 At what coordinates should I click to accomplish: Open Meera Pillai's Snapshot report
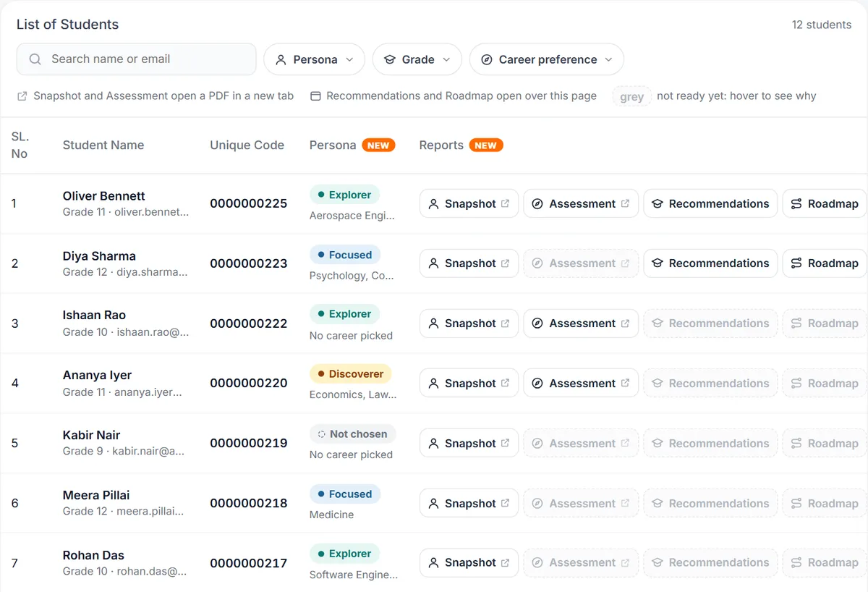tap(469, 504)
